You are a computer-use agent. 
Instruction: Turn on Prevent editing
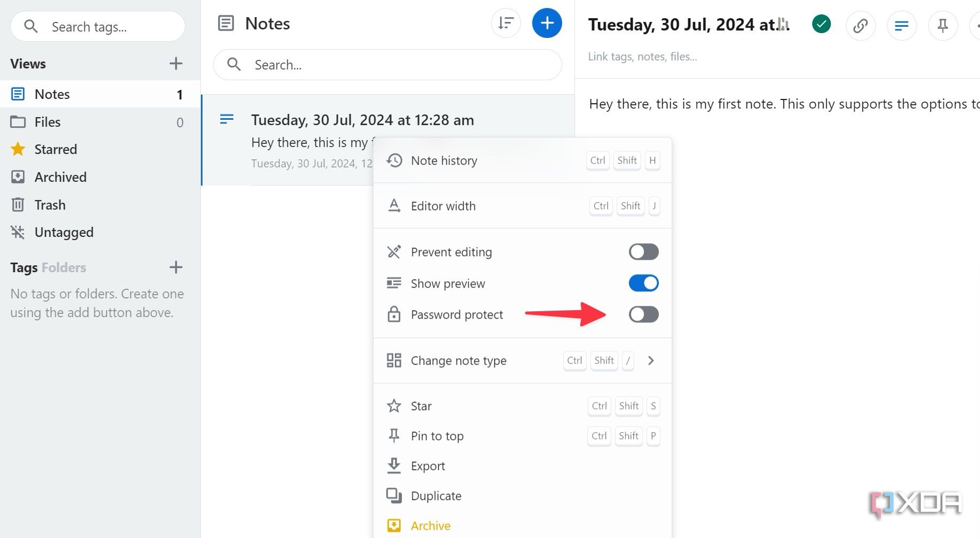coord(643,251)
